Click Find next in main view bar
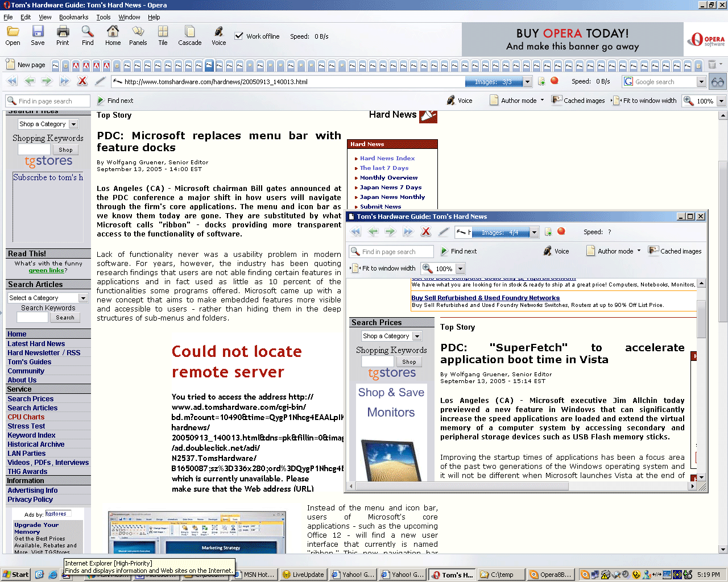Screen dimensions: 728x582 [x=115, y=101]
